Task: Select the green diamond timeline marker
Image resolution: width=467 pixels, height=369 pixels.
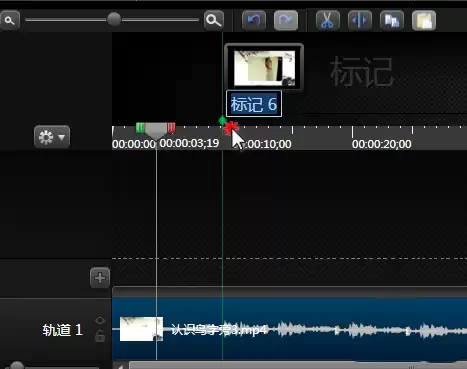Action: [222, 120]
